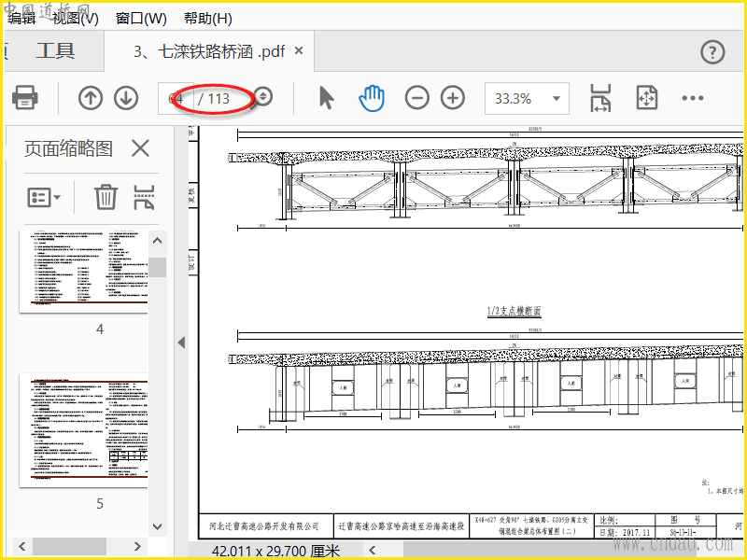The height and width of the screenshot is (560, 747).
Task: Open the help question mark icon
Action: pos(712,51)
